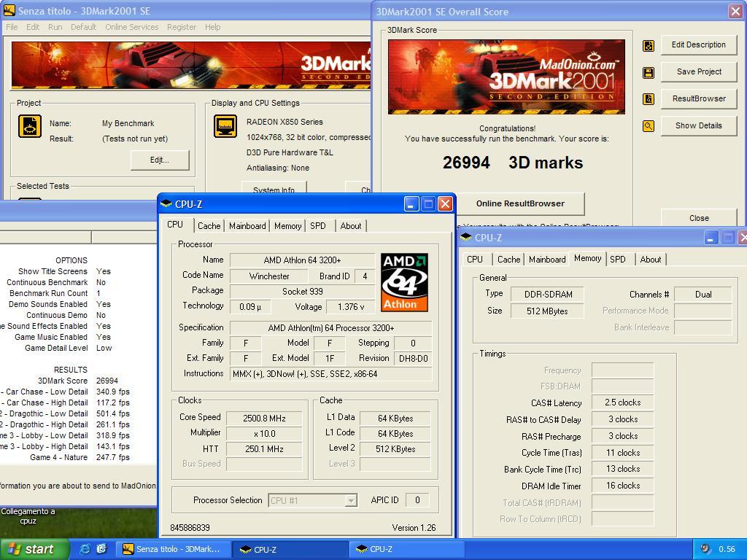Open the Processor Selection dropdown

tap(351, 500)
